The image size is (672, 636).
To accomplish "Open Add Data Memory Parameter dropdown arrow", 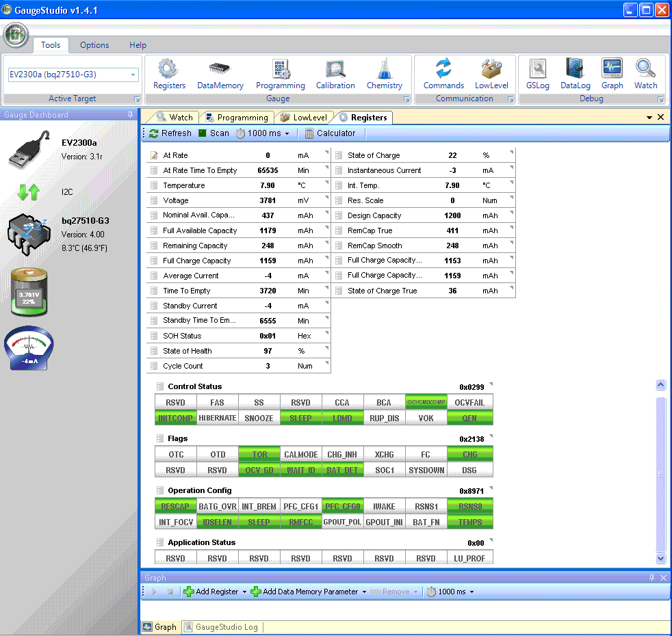I will (x=364, y=592).
